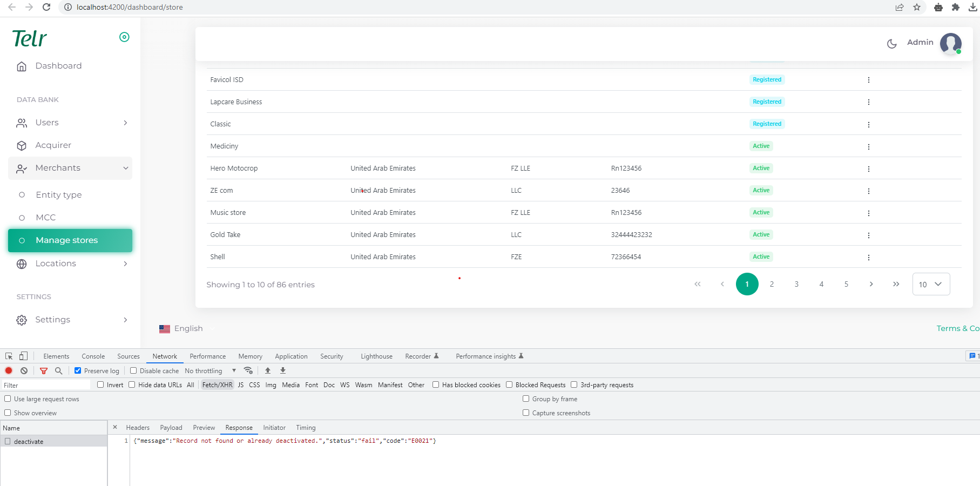Click Terms & Co link in the footer
This screenshot has width=980, height=486.
point(958,328)
